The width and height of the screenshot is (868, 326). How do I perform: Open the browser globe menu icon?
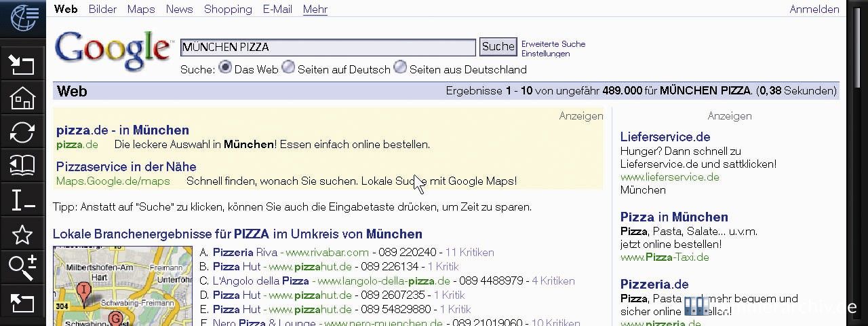[22, 18]
